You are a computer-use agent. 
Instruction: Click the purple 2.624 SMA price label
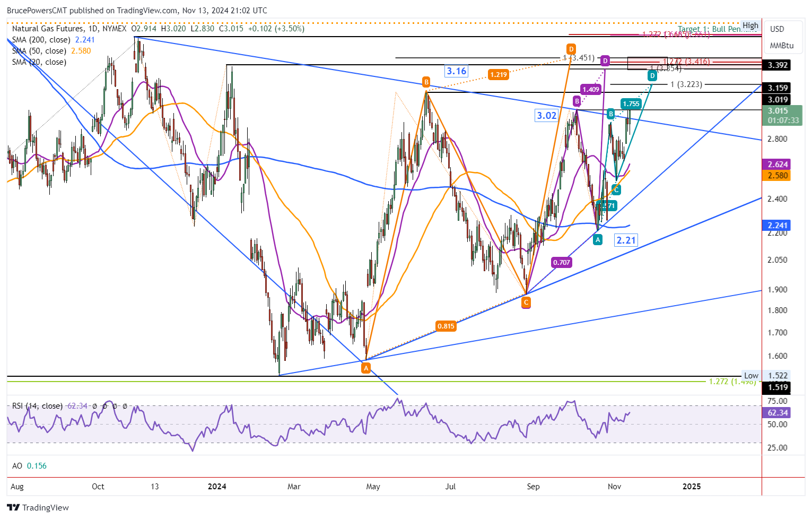click(776, 165)
